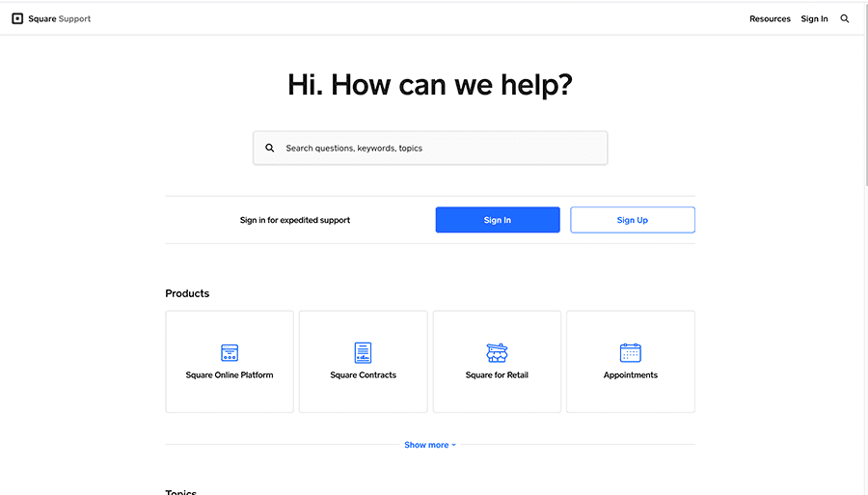
Task: Open the Square for Retail label
Action: [x=497, y=374]
